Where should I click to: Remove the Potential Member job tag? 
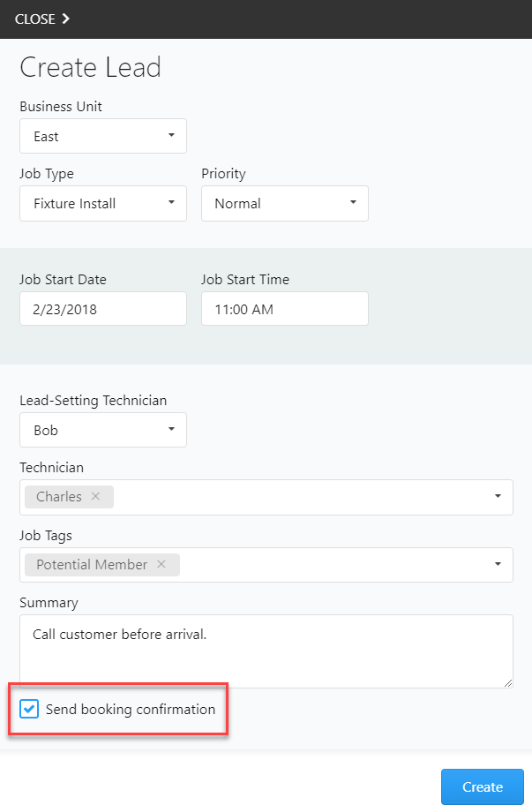(x=161, y=565)
